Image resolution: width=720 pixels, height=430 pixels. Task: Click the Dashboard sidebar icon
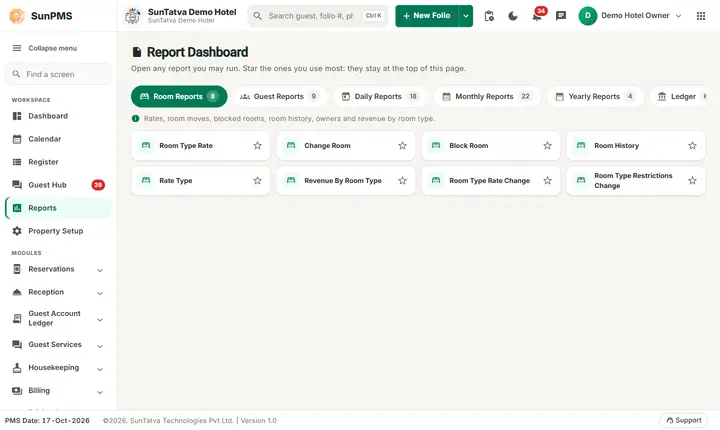click(17, 116)
